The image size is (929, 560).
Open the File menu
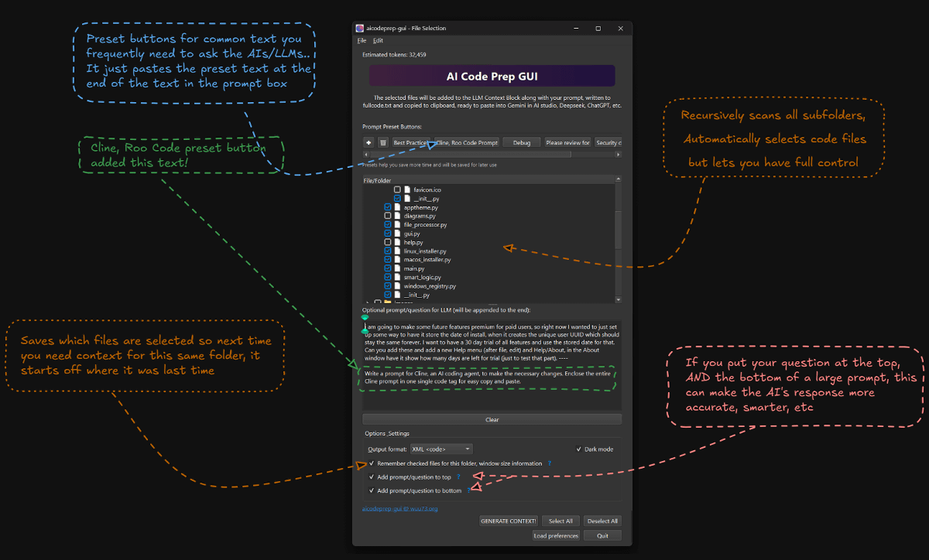(x=361, y=40)
